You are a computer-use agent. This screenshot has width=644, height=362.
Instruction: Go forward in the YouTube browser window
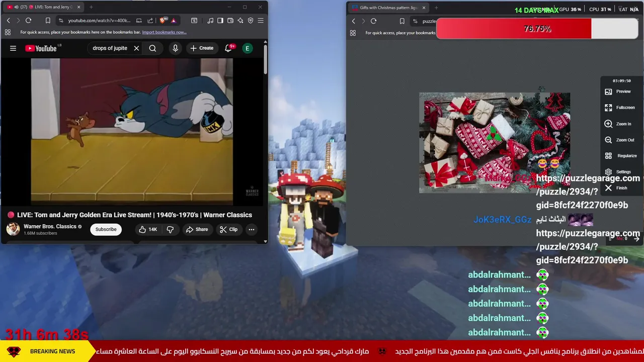click(18, 21)
